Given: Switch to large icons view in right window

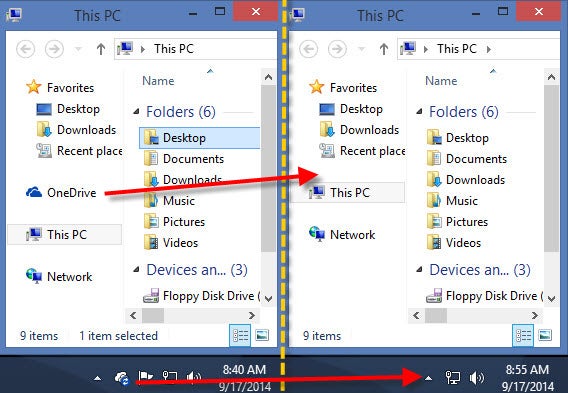Looking at the screenshot, I should (x=545, y=335).
